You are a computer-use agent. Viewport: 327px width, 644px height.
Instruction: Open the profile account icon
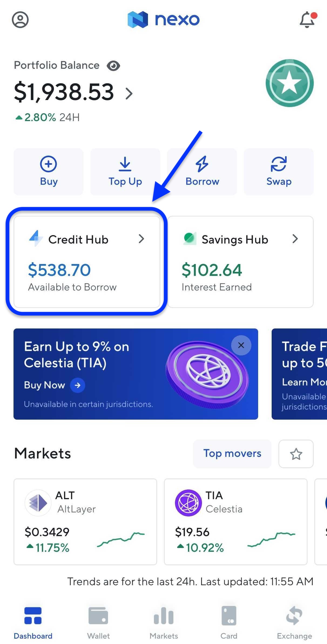click(20, 20)
